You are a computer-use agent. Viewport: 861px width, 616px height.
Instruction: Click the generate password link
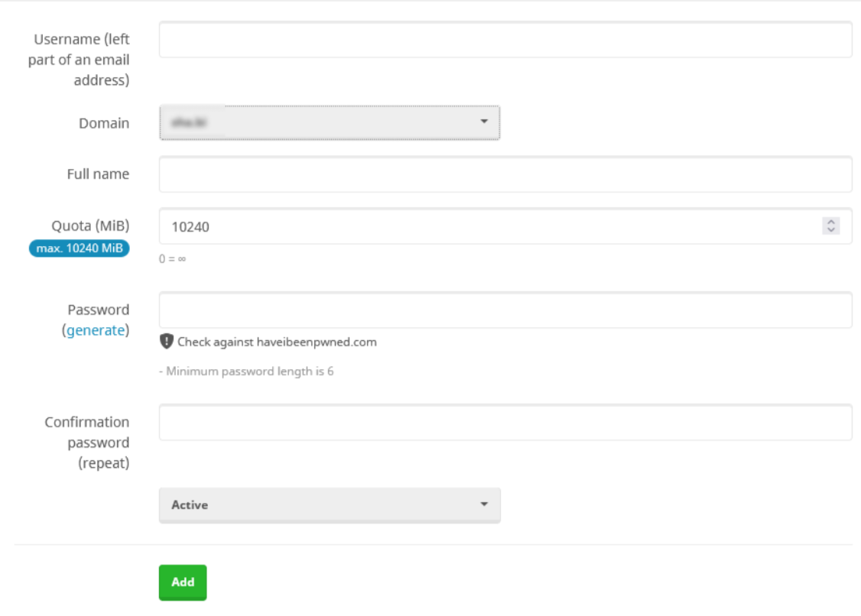(x=95, y=330)
